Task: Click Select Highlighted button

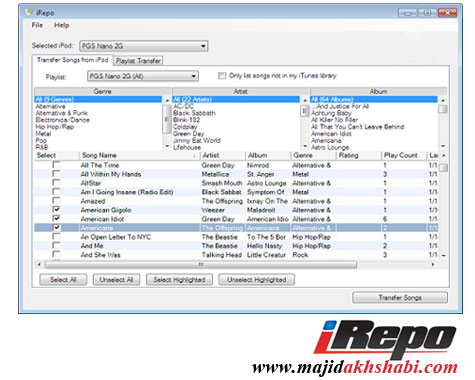Action: 179,280
